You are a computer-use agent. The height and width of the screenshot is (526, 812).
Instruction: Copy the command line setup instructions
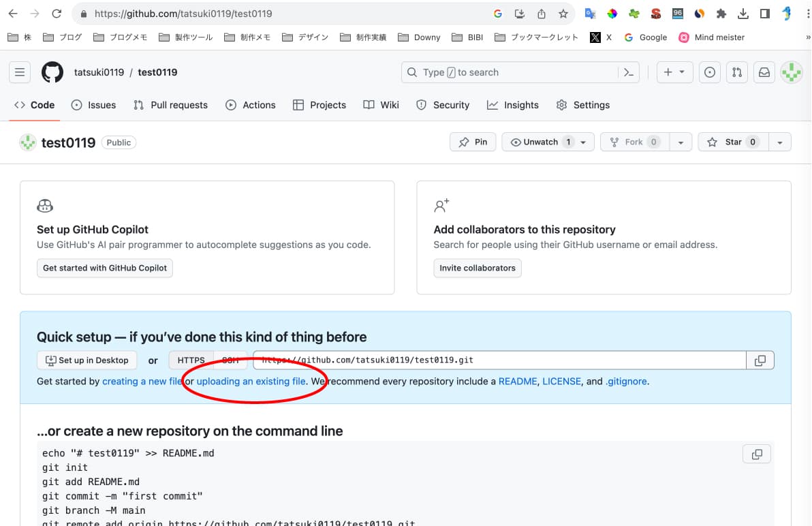[x=756, y=453]
